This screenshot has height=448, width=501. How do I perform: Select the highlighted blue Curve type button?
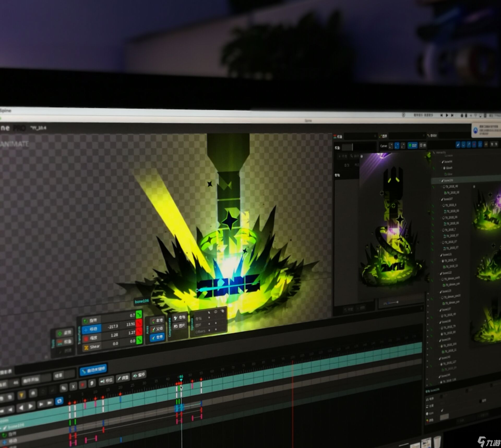[397, 146]
